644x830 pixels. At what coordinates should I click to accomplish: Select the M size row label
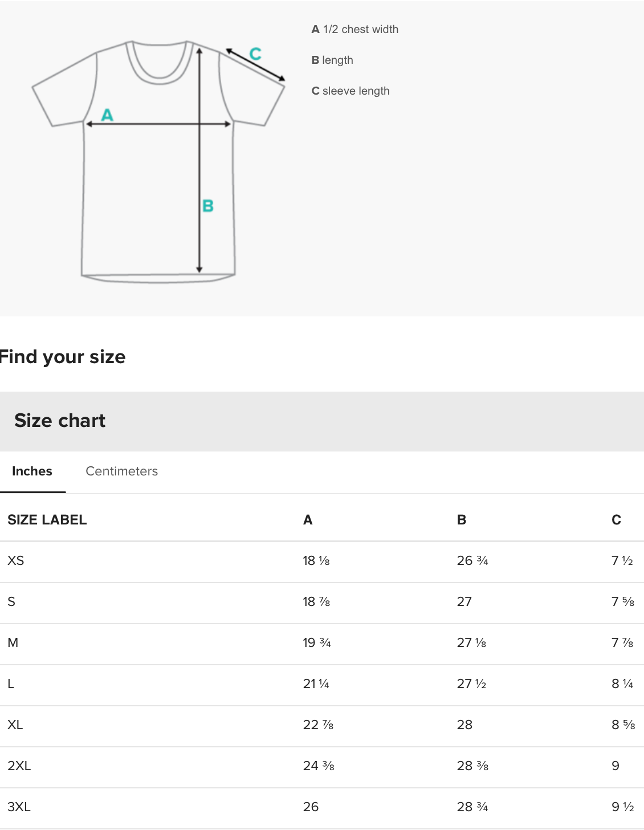pyautogui.click(x=13, y=643)
